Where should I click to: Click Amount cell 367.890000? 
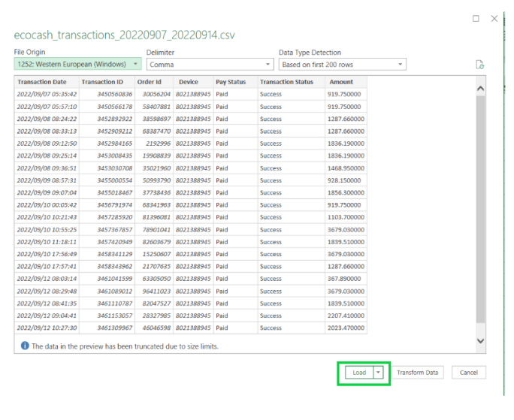[x=346, y=279]
